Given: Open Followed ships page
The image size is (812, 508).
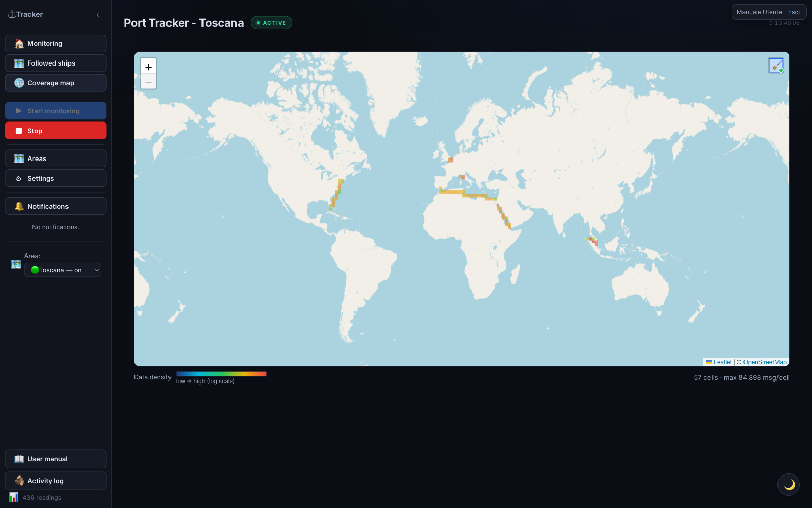Looking at the screenshot, I should tap(55, 63).
